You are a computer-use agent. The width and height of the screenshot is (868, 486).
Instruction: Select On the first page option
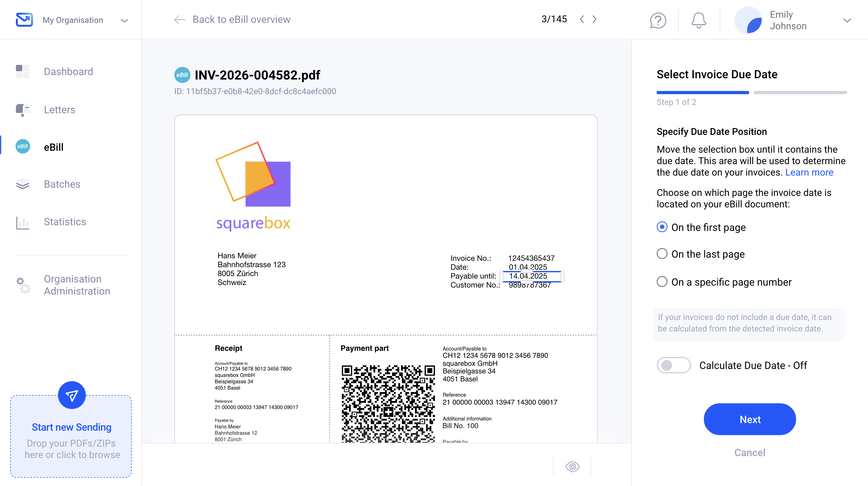[x=701, y=227]
